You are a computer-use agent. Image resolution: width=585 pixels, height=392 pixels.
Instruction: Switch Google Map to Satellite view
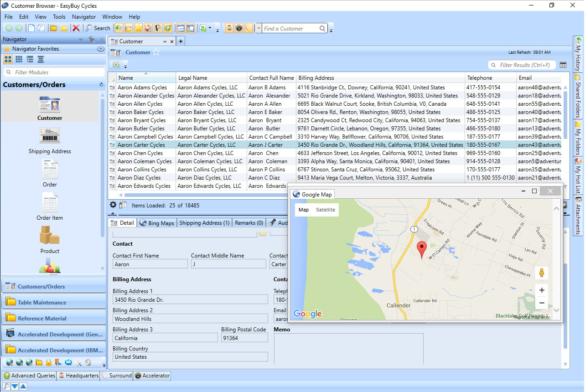click(326, 210)
